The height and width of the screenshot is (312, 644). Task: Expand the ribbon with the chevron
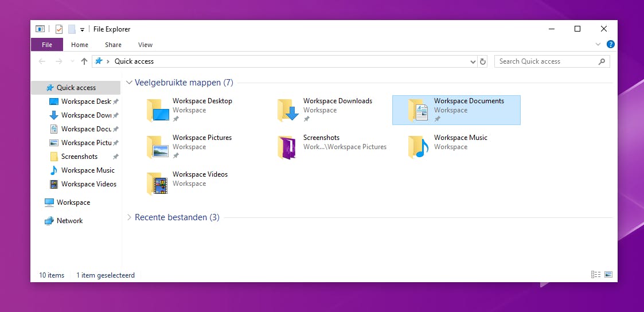pos(598,44)
